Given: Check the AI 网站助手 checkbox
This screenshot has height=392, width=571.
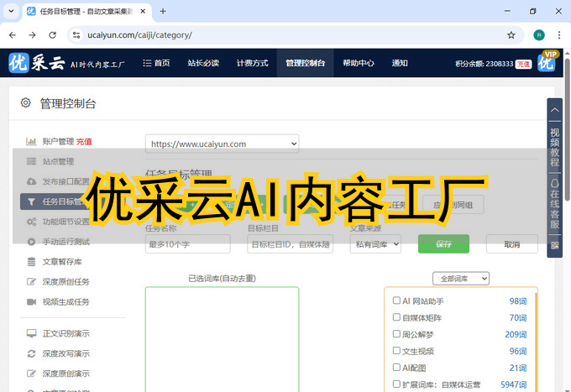Looking at the screenshot, I should 396,301.
